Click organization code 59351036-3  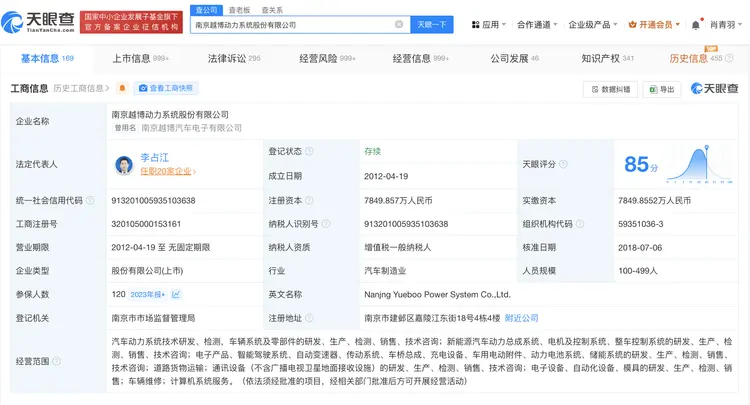(x=640, y=224)
